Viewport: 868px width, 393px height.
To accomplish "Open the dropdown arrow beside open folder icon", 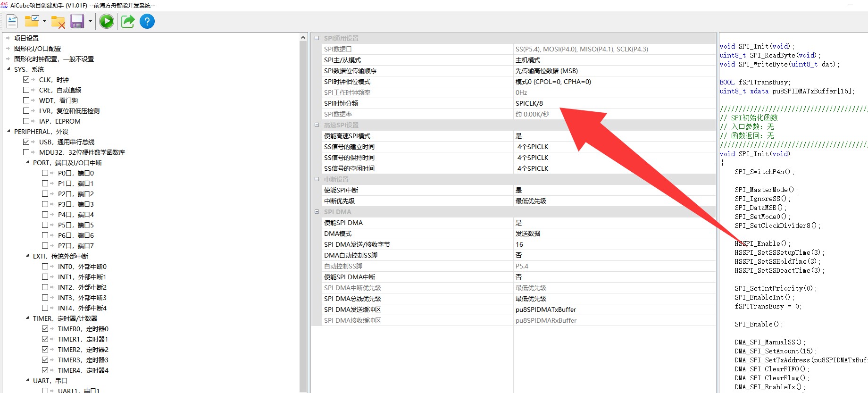I will (x=44, y=21).
